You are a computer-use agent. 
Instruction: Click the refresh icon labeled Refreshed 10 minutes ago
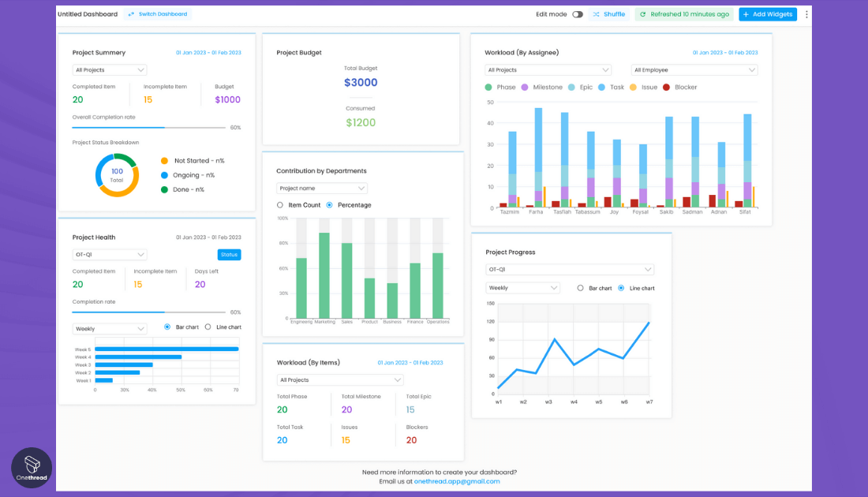[645, 14]
